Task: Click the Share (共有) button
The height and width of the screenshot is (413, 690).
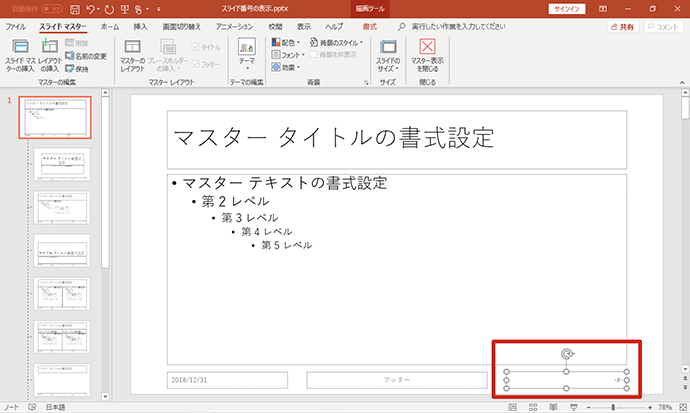Action: coord(623,27)
